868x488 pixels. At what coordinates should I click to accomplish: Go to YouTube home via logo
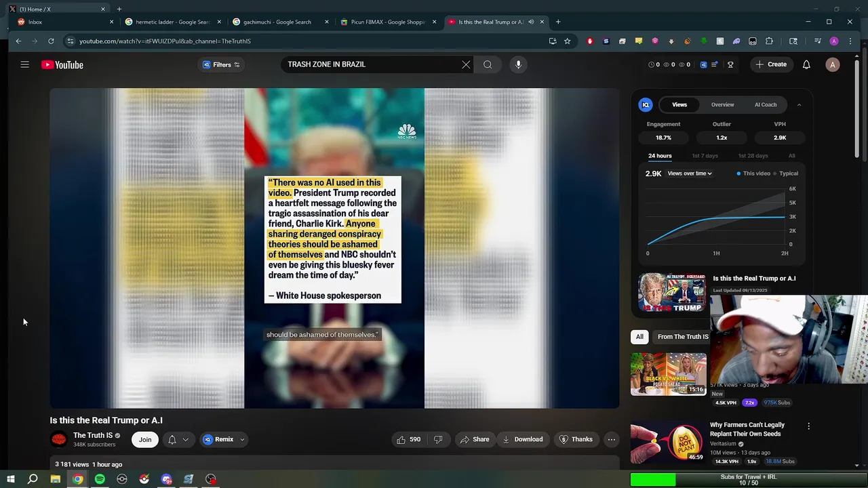point(62,64)
